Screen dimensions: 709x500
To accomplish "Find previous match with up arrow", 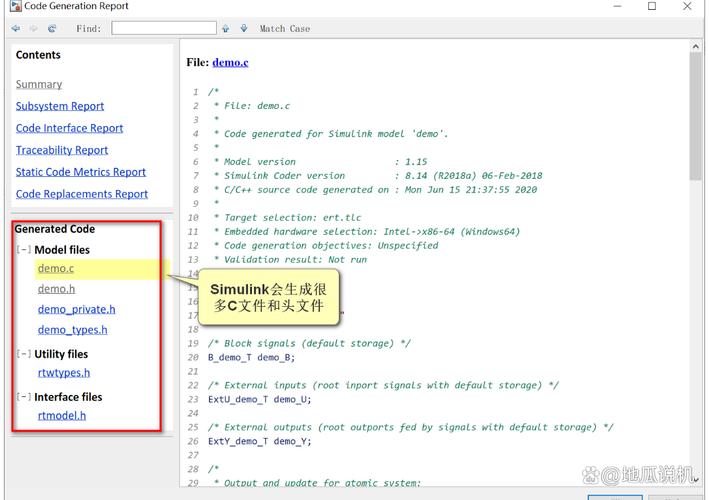I will tap(226, 29).
